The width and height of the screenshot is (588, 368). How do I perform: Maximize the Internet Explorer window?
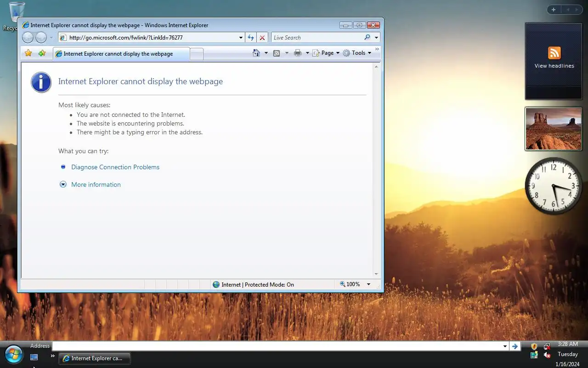[x=359, y=25]
